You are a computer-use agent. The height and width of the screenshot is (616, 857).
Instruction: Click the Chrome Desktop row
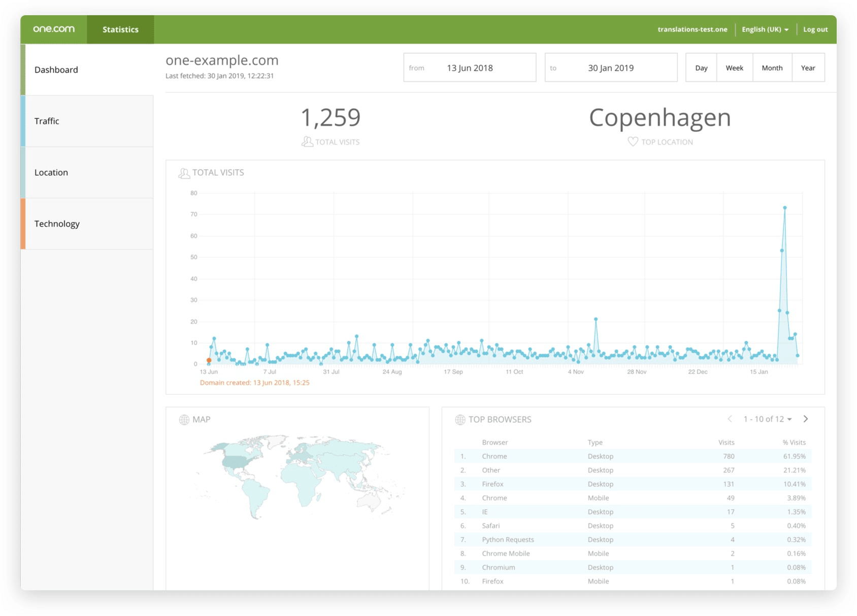point(633,456)
